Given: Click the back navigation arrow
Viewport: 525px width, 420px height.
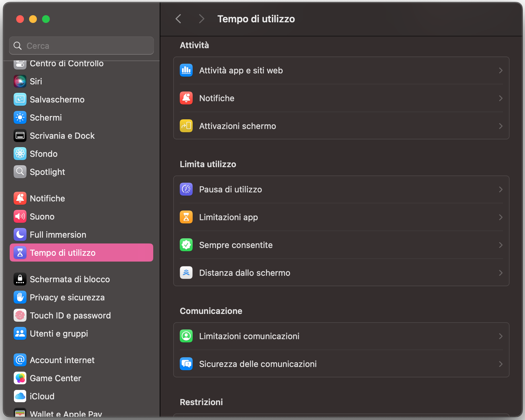Looking at the screenshot, I should coord(178,18).
